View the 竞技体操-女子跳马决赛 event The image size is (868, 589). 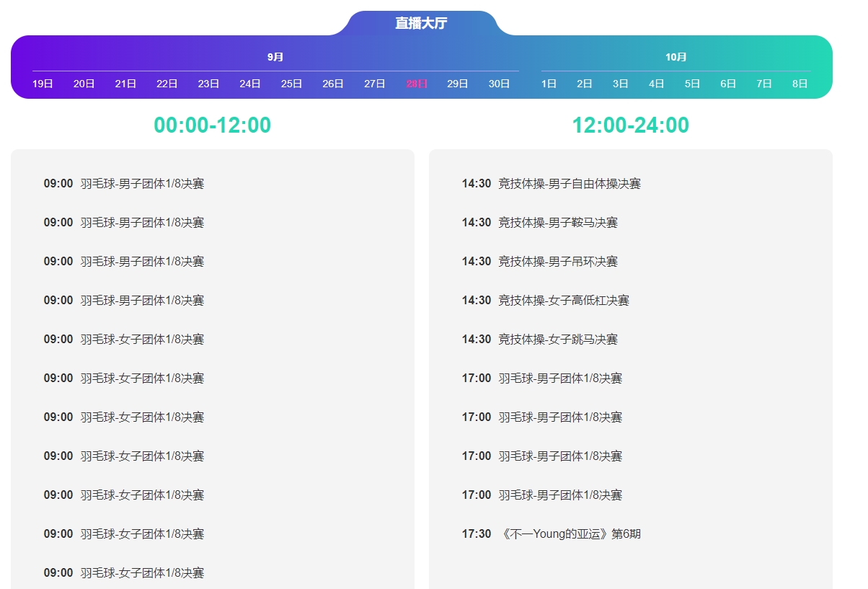coord(557,340)
